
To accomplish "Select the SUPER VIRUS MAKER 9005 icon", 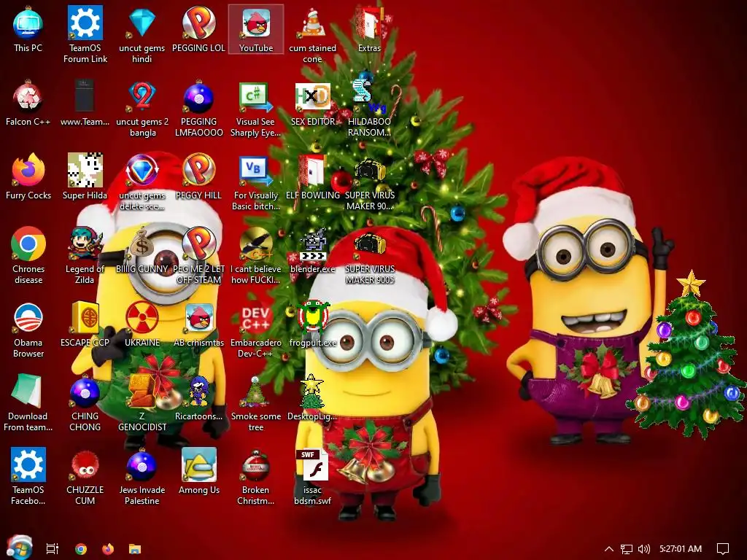I will [x=369, y=256].
